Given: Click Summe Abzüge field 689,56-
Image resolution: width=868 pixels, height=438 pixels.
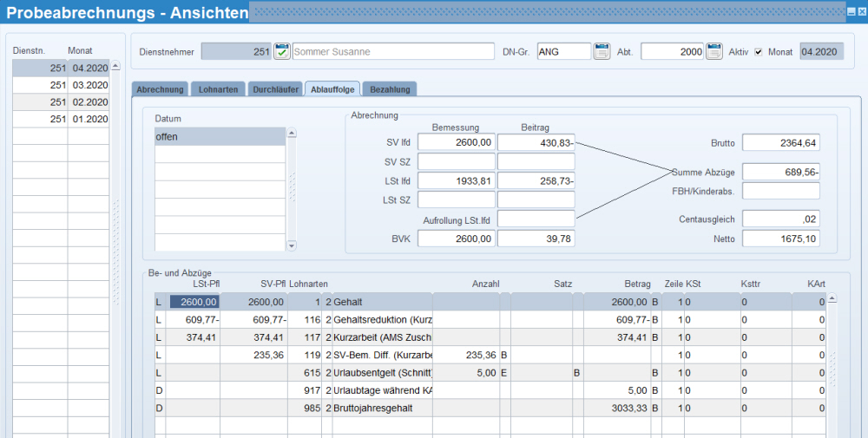Looking at the screenshot, I should click(781, 172).
